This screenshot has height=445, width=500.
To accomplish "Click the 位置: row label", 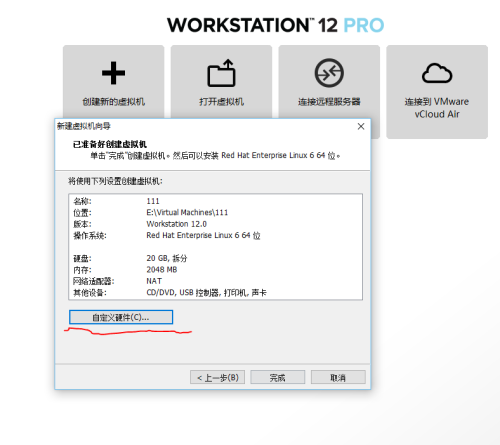I will [x=82, y=212].
